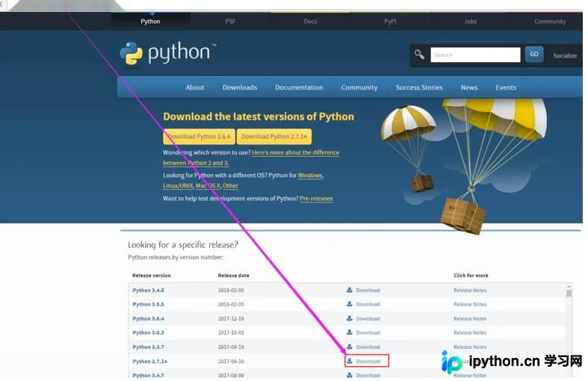Open the Documentation menu
588x381 pixels.
point(299,87)
